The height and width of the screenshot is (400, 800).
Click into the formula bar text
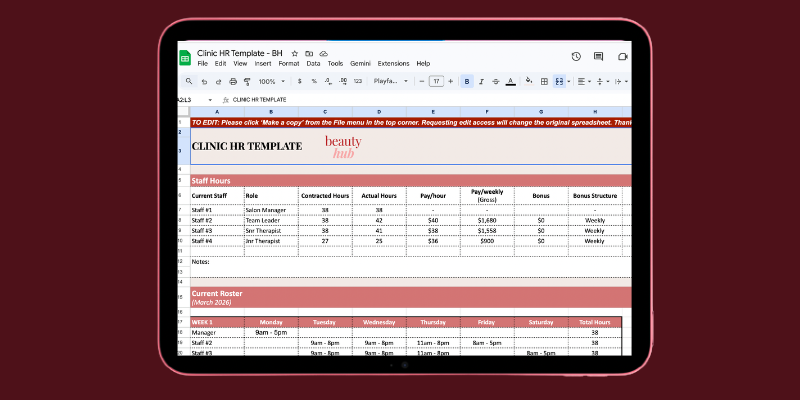coord(260,100)
